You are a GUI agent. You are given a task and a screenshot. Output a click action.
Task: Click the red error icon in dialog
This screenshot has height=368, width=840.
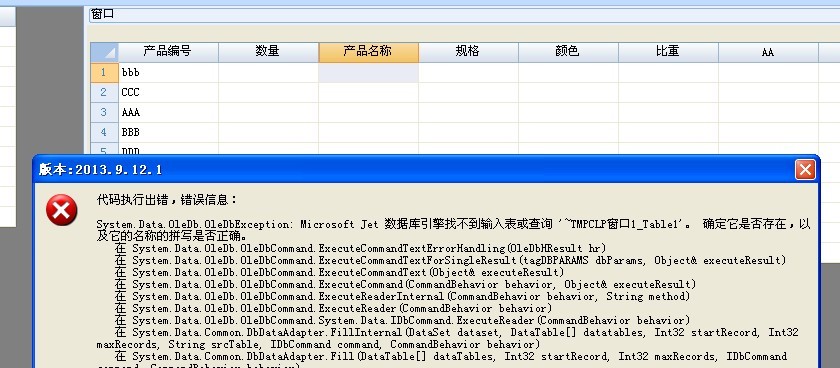[x=62, y=209]
